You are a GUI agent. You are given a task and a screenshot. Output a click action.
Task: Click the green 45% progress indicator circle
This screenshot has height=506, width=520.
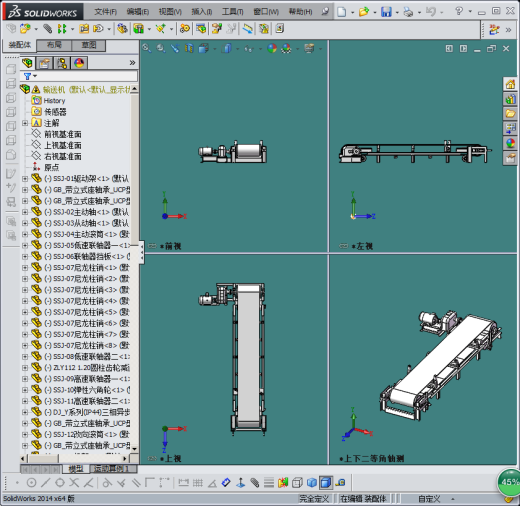[x=509, y=482]
